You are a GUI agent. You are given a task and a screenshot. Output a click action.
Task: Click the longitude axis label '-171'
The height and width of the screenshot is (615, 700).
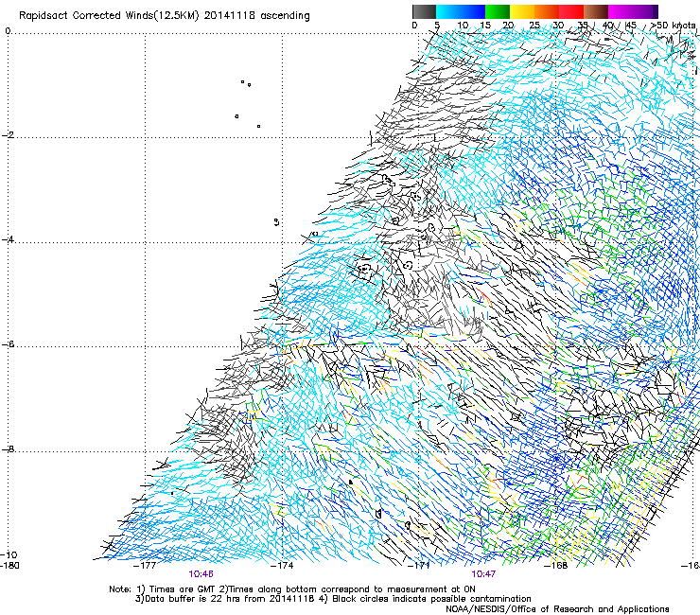(x=419, y=566)
